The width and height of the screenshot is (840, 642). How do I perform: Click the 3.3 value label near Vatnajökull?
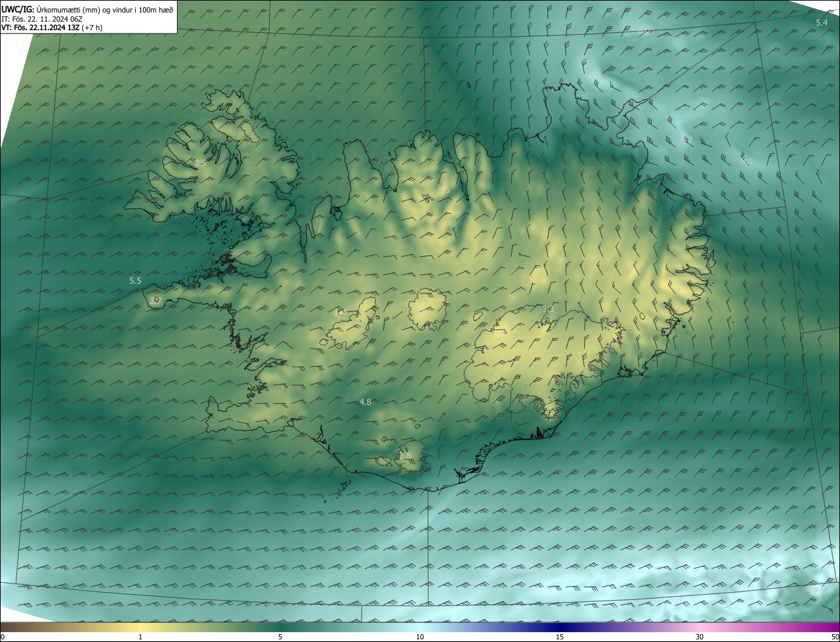(x=548, y=309)
